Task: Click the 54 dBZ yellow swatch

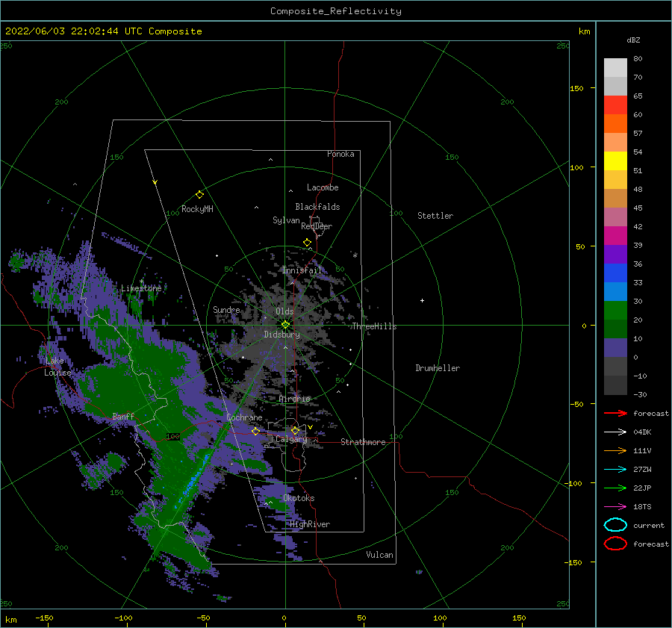Action: [x=615, y=161]
